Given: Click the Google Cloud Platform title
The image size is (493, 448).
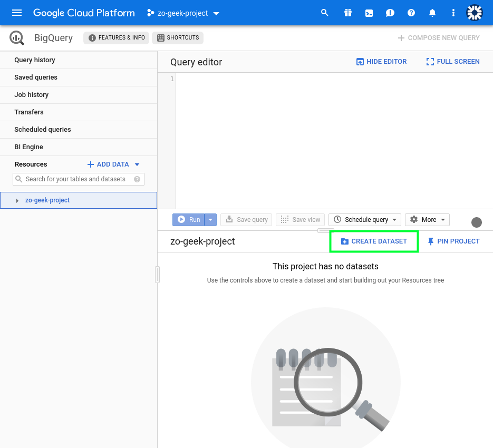Looking at the screenshot, I should point(84,13).
